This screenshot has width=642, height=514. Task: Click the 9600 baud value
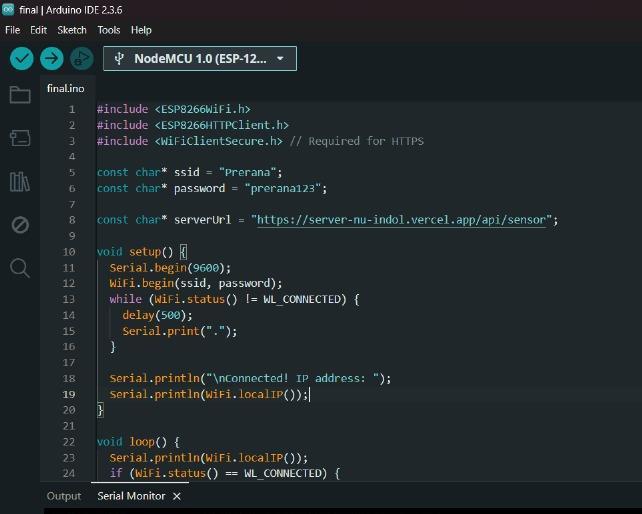pyautogui.click(x=206, y=268)
